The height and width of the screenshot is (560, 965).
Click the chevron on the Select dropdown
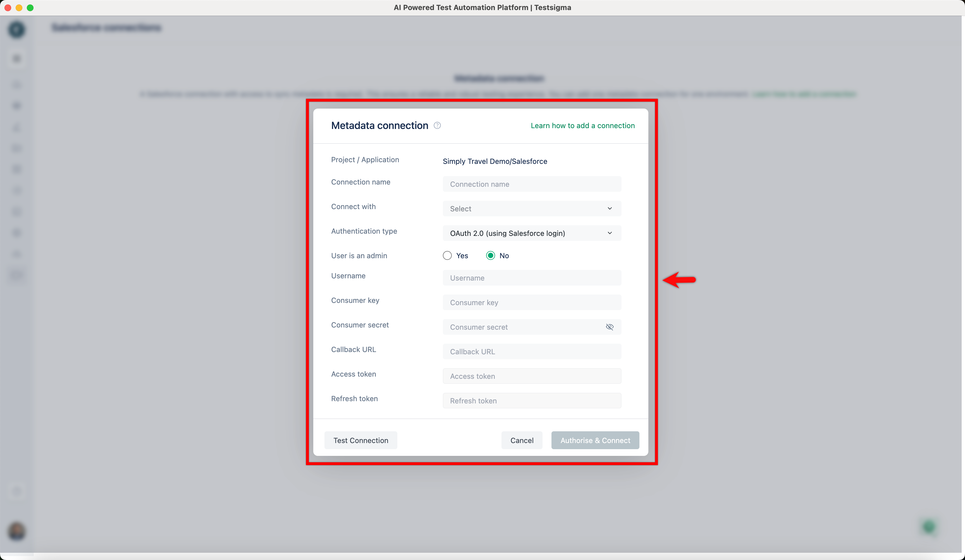[x=610, y=209]
